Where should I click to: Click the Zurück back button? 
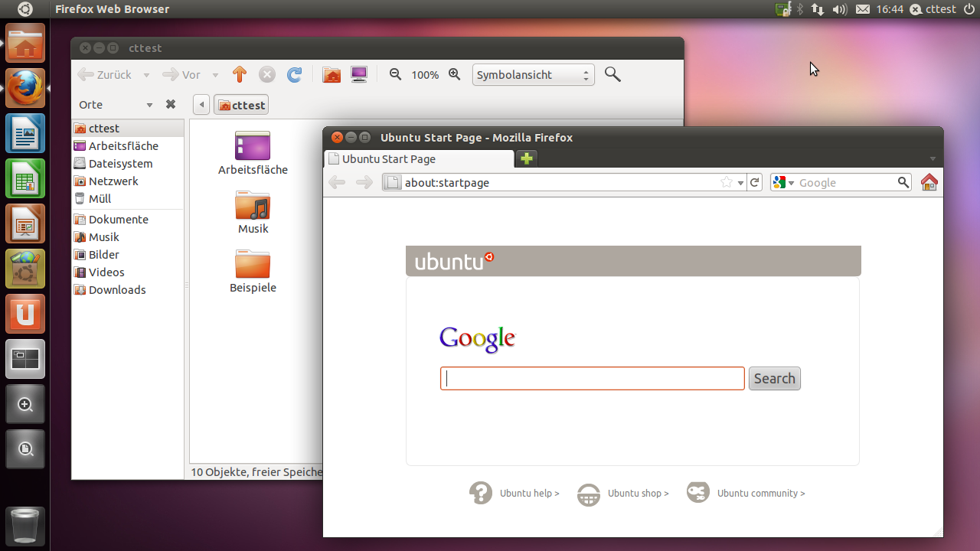(x=105, y=75)
